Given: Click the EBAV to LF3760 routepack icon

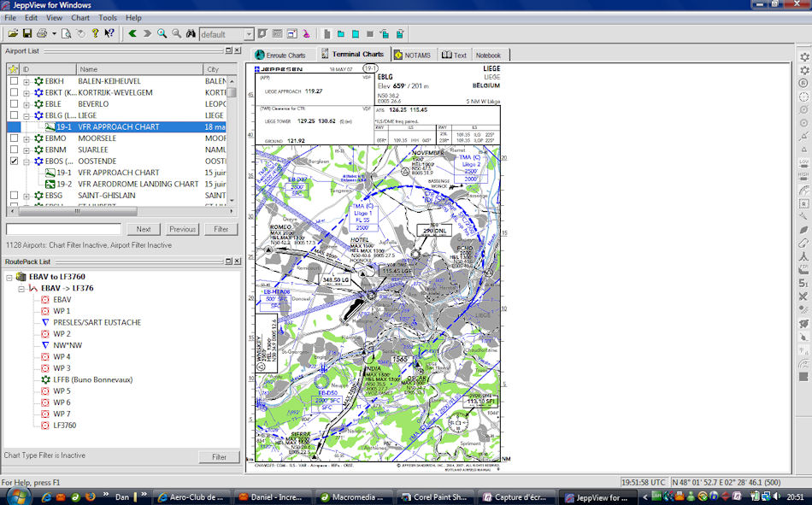Looking at the screenshot, I should (21, 277).
